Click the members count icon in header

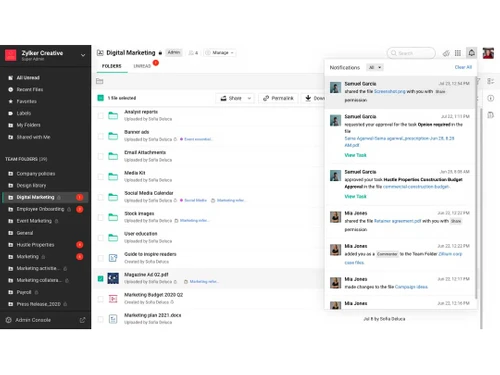click(x=191, y=53)
